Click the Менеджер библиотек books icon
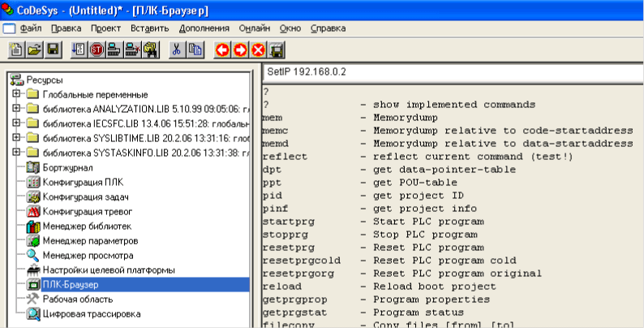 [x=33, y=227]
